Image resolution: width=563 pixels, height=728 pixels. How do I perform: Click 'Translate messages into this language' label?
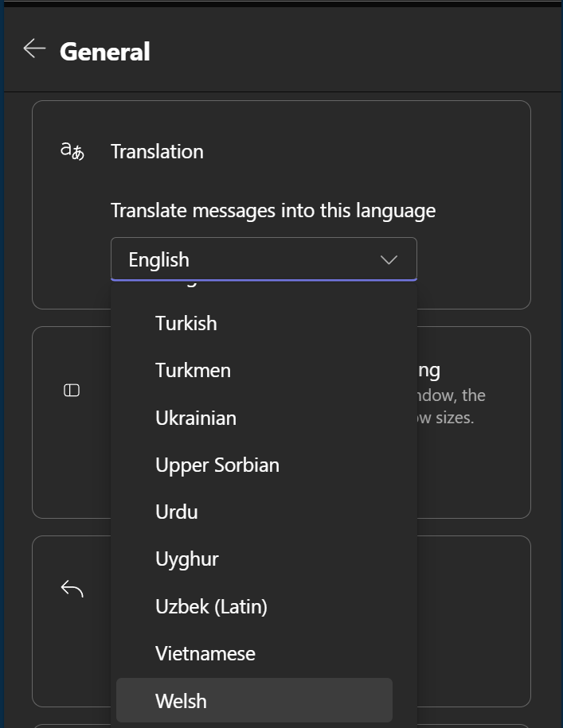pyautogui.click(x=273, y=211)
